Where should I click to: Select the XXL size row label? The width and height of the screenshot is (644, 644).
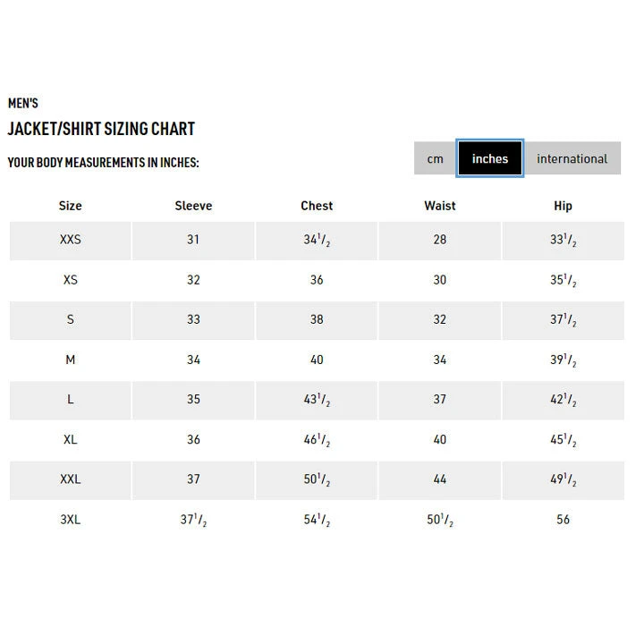pyautogui.click(x=70, y=479)
